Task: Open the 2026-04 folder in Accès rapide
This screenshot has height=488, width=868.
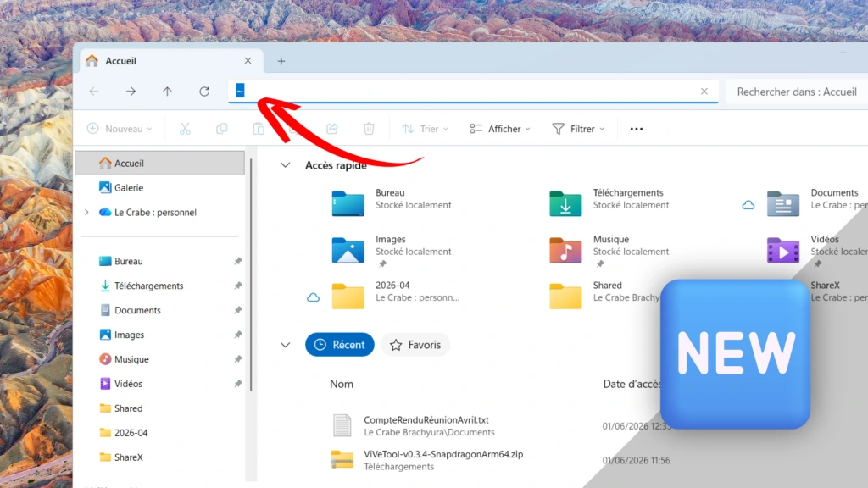Action: click(x=395, y=294)
